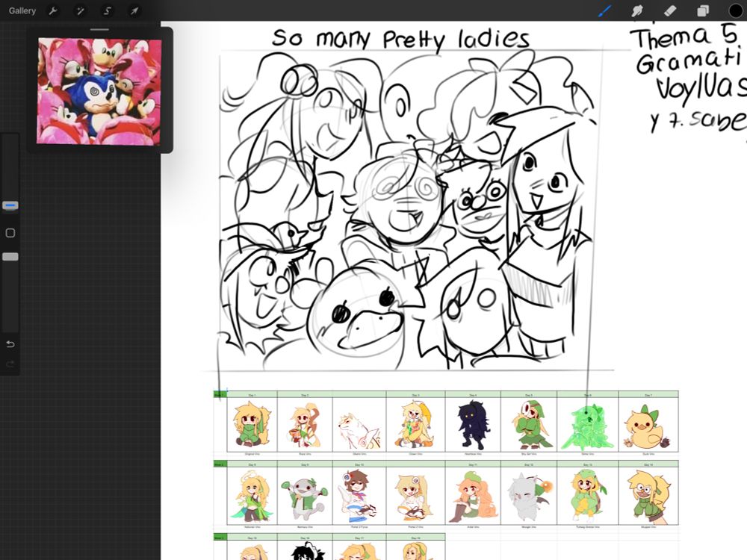This screenshot has height=560, width=747.
Task: Select the Eraser tool
Action: 670,10
